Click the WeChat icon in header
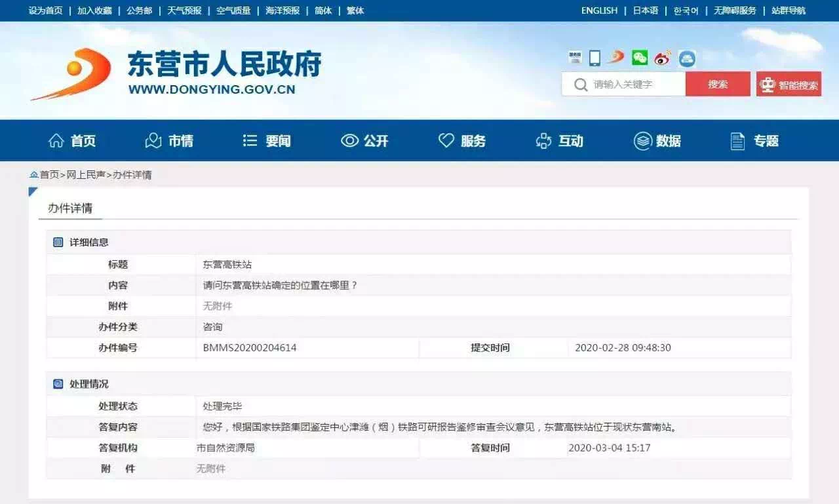839x504 pixels. [640, 58]
